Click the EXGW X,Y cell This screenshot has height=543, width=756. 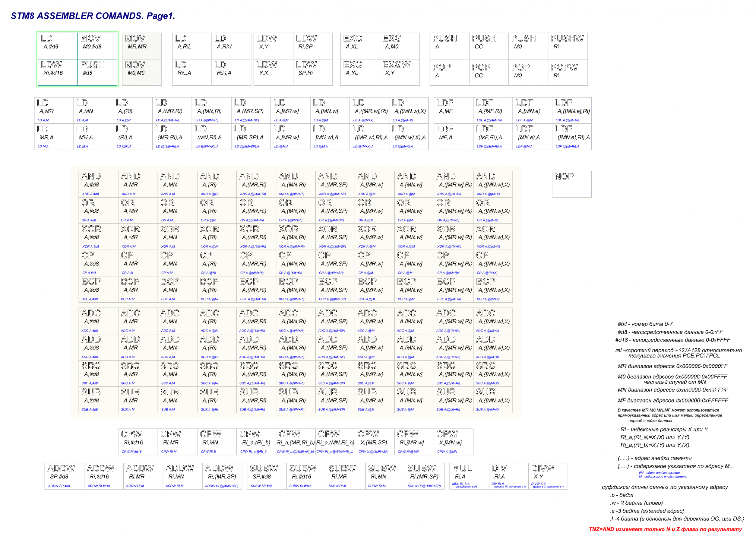pos(399,72)
